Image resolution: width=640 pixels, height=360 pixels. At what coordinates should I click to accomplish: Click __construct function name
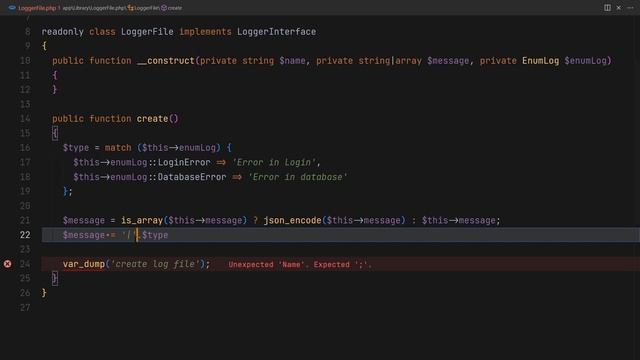point(166,61)
